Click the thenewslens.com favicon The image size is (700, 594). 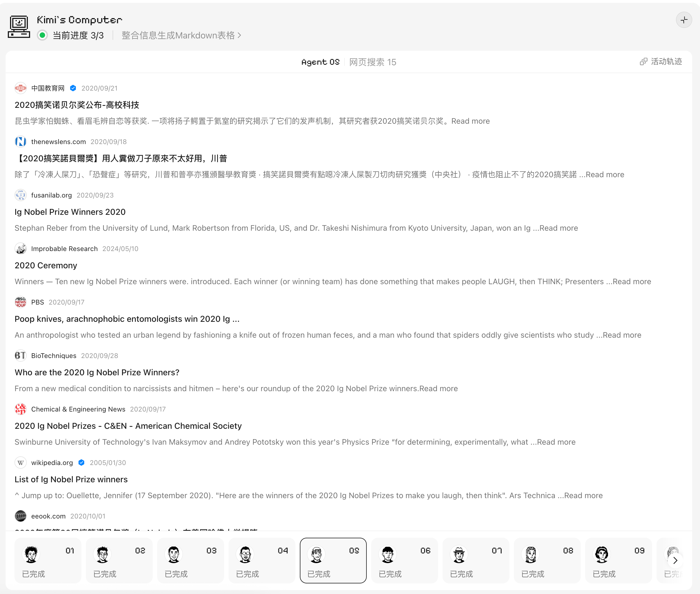point(21,142)
